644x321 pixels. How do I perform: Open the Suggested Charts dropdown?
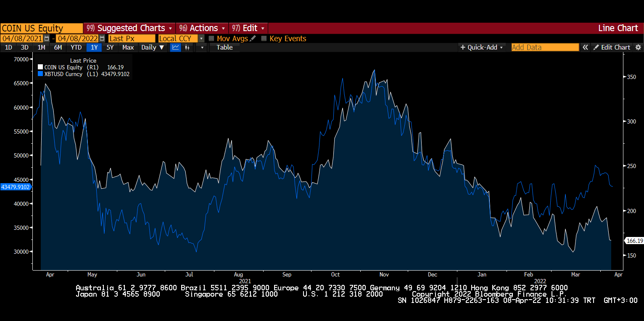(x=129, y=28)
